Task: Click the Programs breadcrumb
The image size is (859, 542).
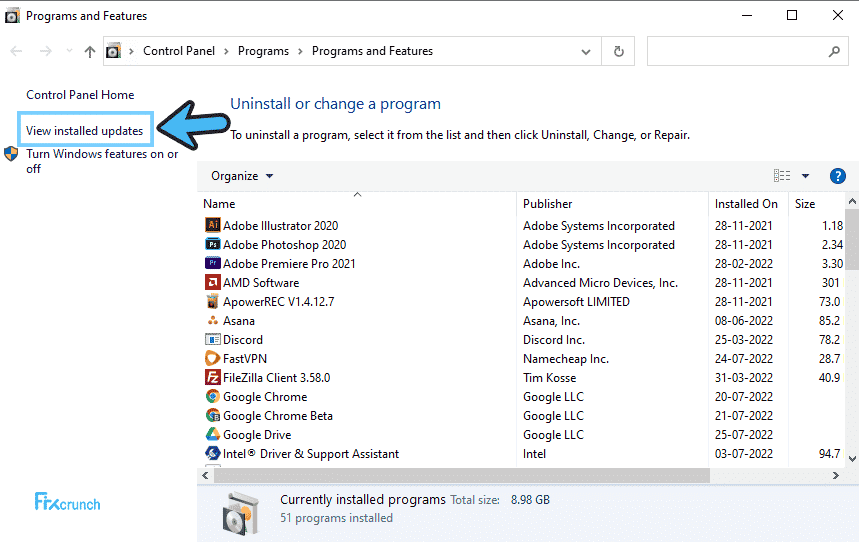Action: coord(263,51)
